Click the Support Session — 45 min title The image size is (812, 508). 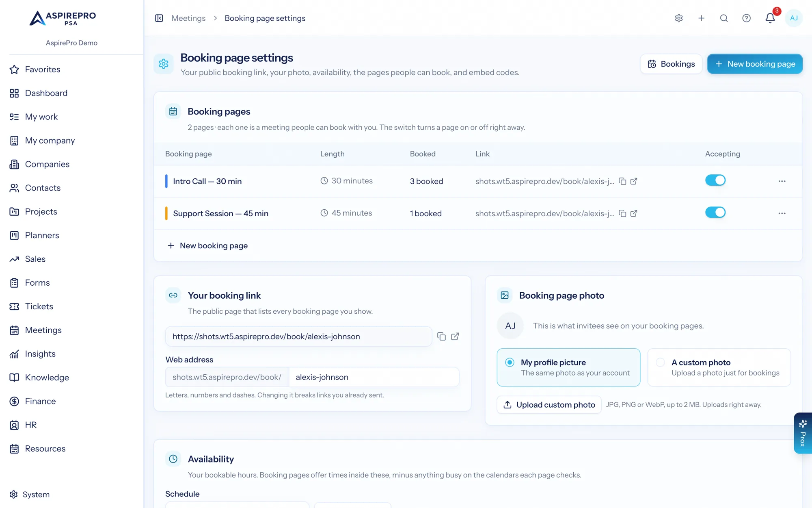(x=221, y=213)
